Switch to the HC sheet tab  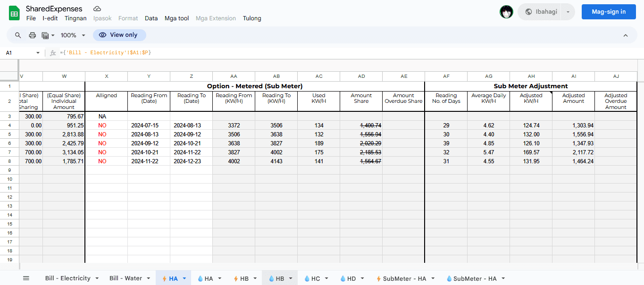pyautogui.click(x=315, y=279)
